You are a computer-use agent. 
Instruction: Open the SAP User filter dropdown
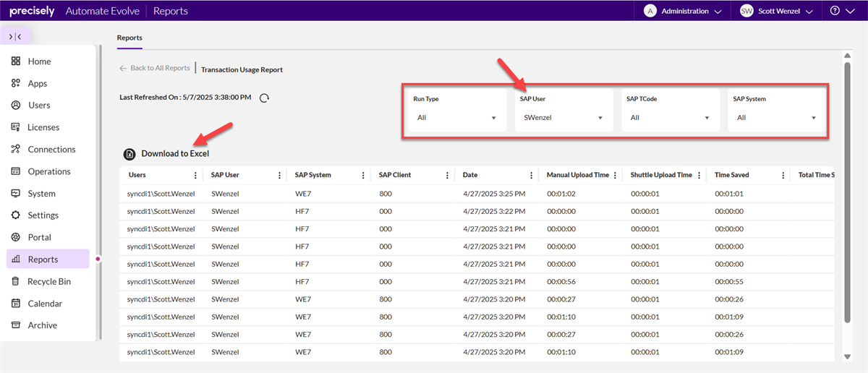point(563,117)
